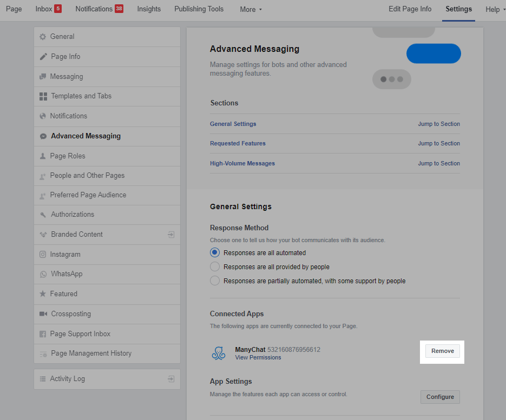The image size is (506, 420).
Task: Select 'Responses are all automated' option
Action: pyautogui.click(x=215, y=252)
